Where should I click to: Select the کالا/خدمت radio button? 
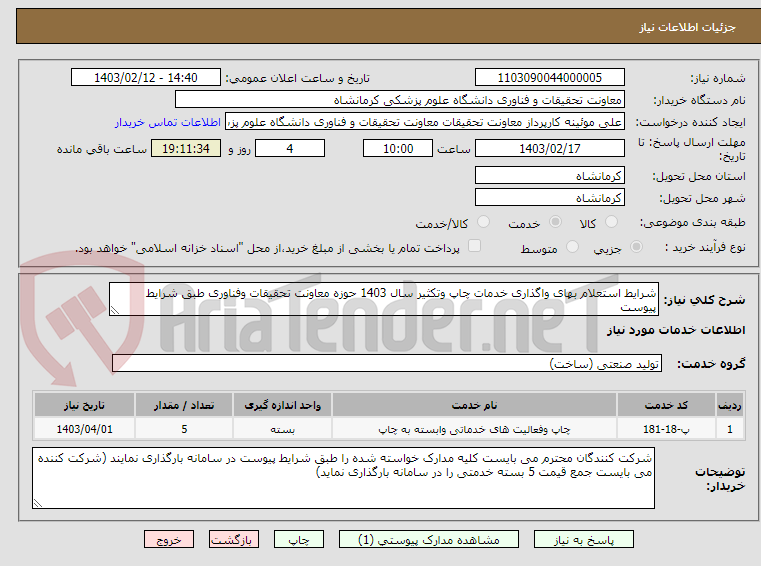tap(483, 222)
